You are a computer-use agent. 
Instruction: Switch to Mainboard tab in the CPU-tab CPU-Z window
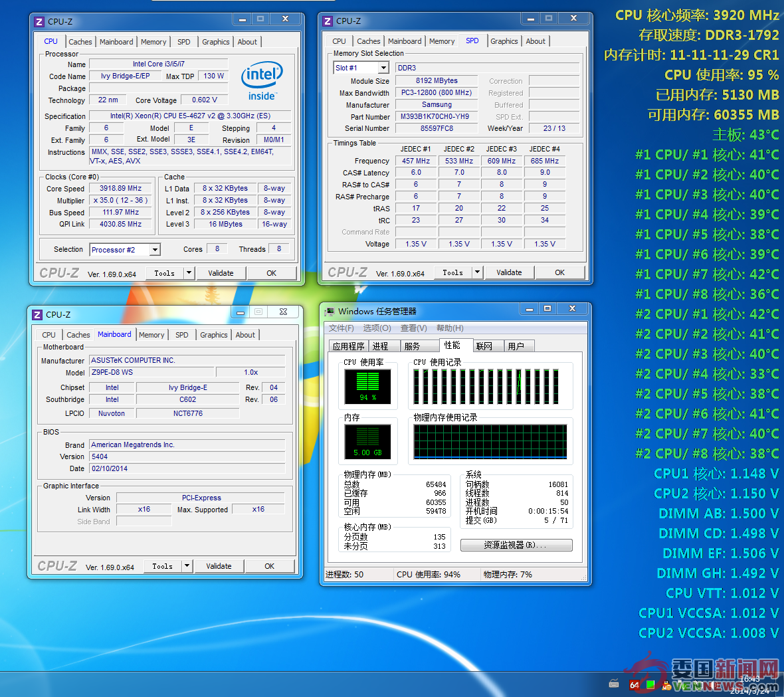pos(116,42)
